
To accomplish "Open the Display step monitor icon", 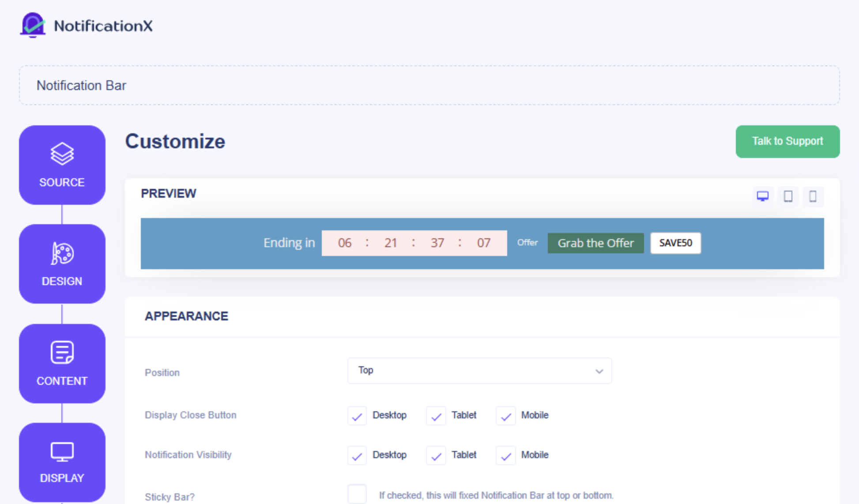I will [62, 452].
